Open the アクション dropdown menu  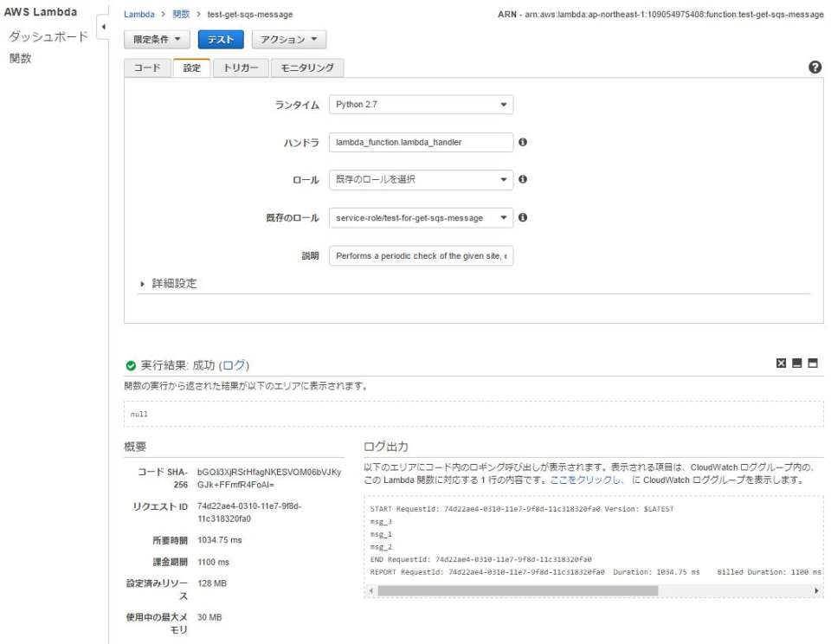[x=289, y=39]
